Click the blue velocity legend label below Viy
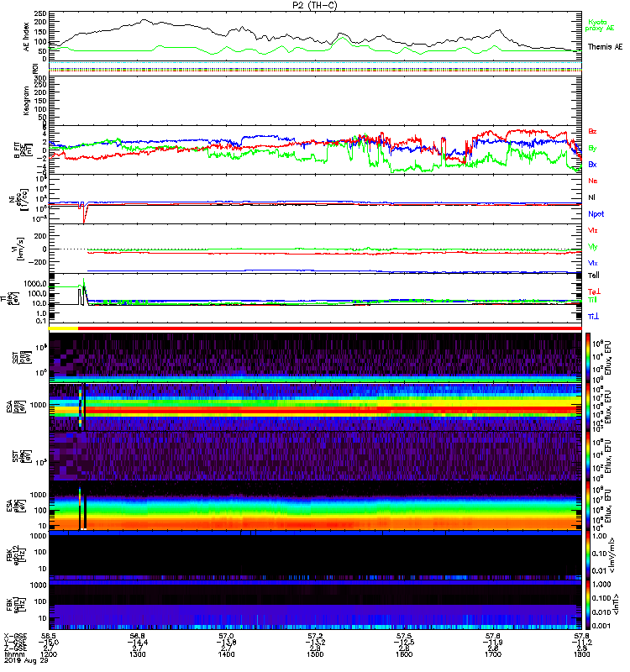The height and width of the screenshot is (672, 630). (593, 263)
